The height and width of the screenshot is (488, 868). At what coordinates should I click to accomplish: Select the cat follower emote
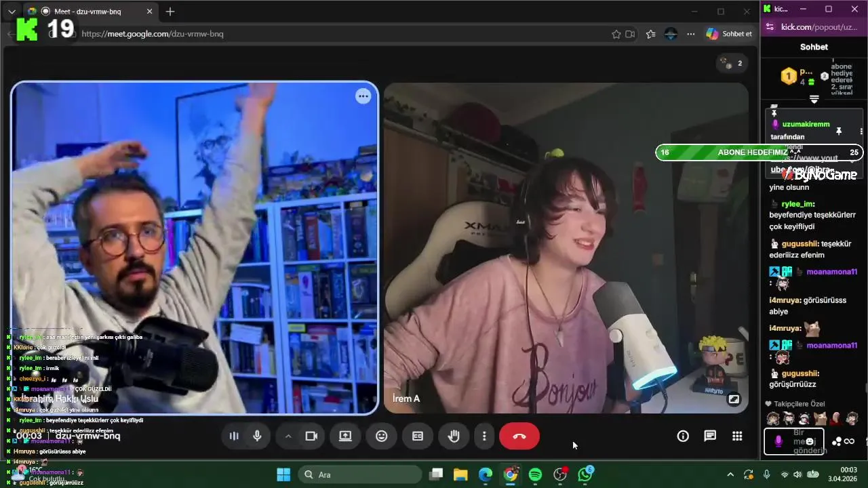[x=821, y=418]
